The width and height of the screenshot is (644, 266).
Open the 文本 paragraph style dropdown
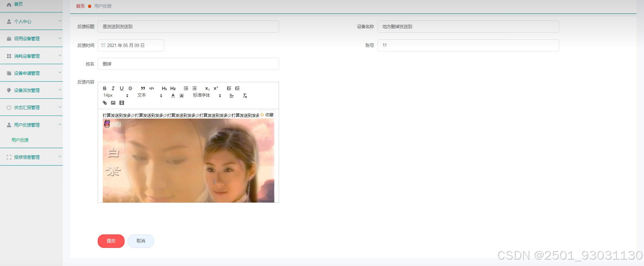pos(150,95)
